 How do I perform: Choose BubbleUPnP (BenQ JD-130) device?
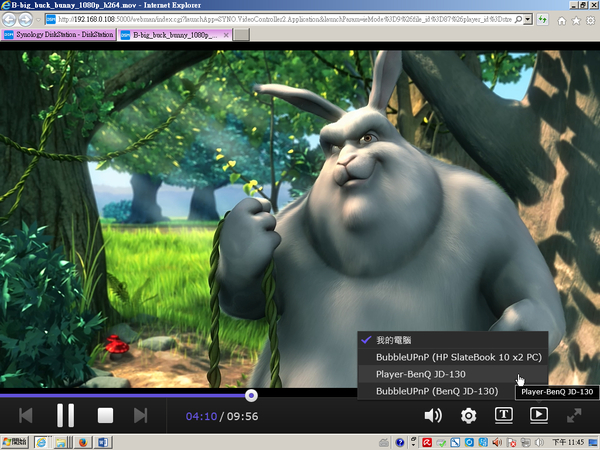[453, 391]
